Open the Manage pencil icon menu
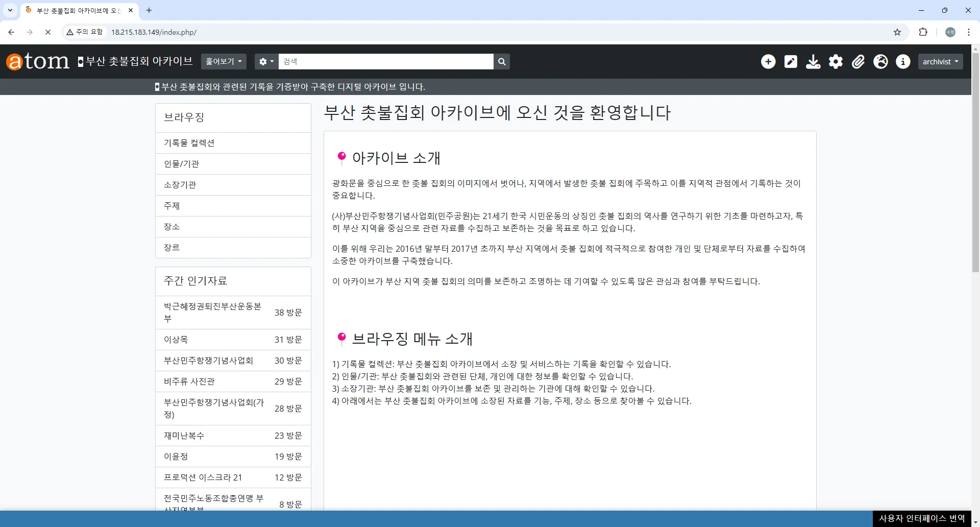Image resolution: width=980 pixels, height=527 pixels. [791, 62]
